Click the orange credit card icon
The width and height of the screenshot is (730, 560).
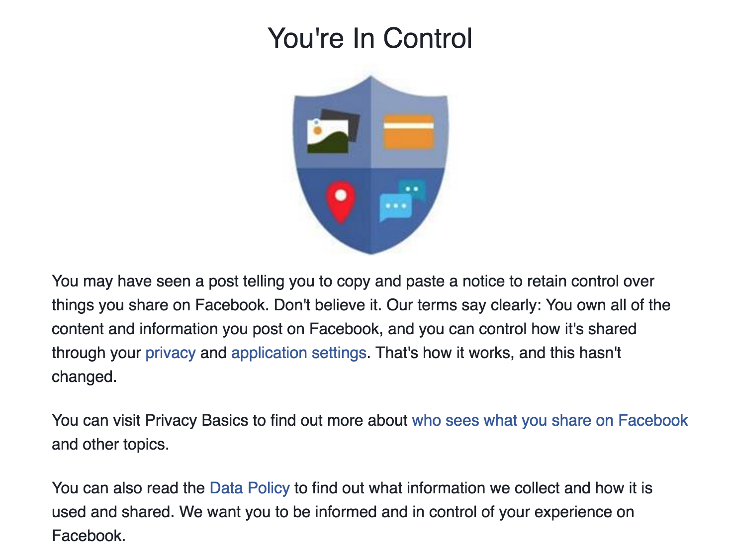(x=408, y=132)
